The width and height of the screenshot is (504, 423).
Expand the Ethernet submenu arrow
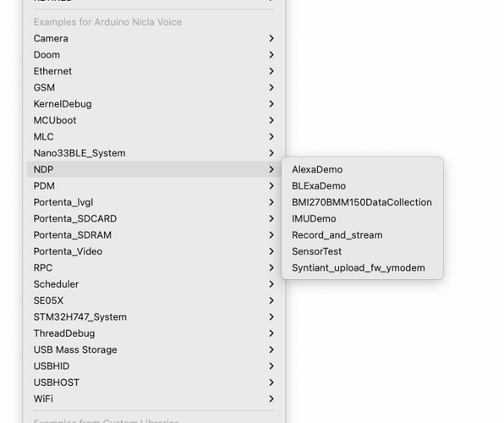pos(271,71)
